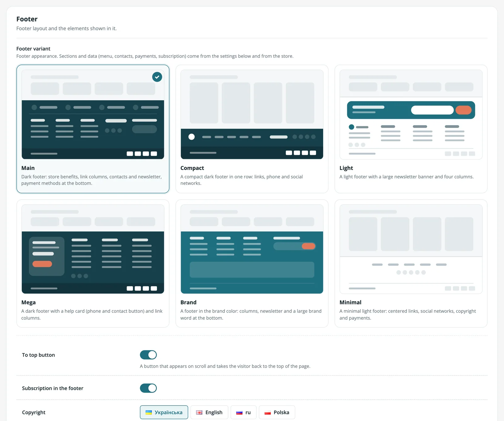Switch copyright language to ru tab
Image resolution: width=504 pixels, height=421 pixels.
click(x=243, y=412)
